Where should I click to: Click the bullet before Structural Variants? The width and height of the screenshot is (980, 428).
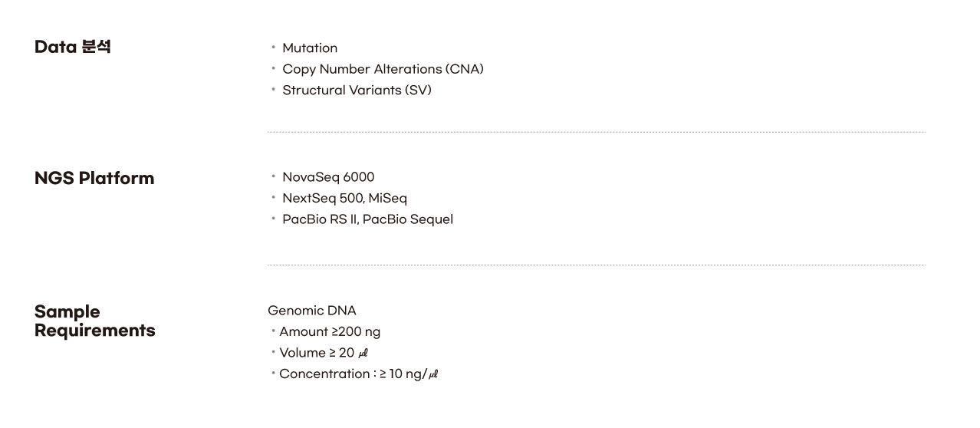[274, 90]
